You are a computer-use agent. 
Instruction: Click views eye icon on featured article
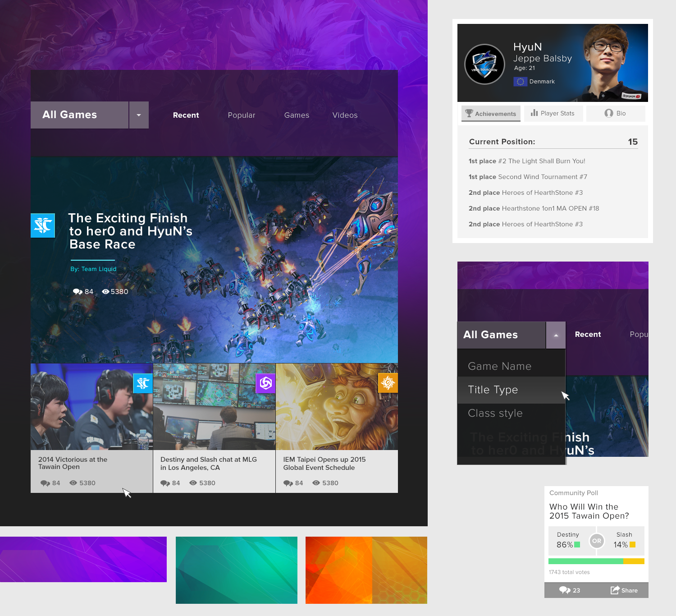(x=105, y=292)
